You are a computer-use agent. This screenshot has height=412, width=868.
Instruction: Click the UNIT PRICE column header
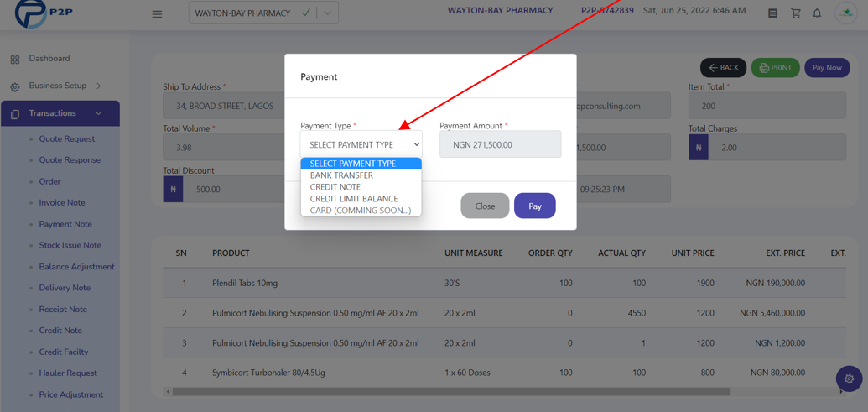coord(693,253)
